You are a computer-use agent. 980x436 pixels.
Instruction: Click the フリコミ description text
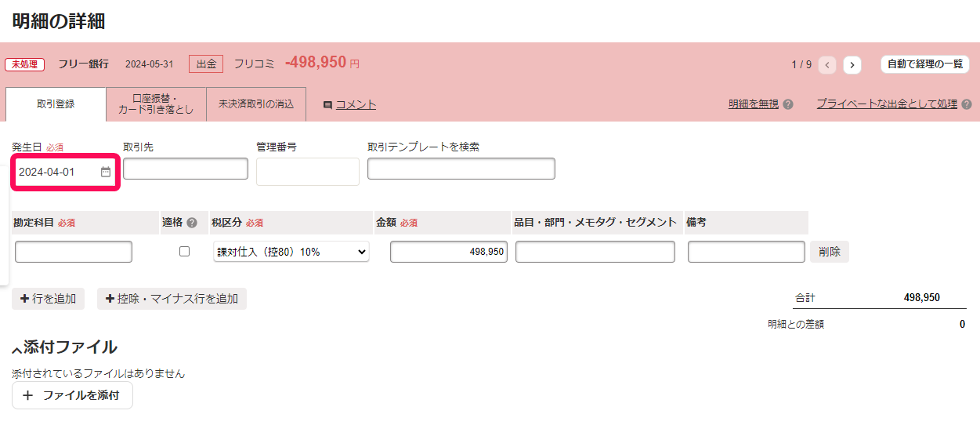click(255, 64)
